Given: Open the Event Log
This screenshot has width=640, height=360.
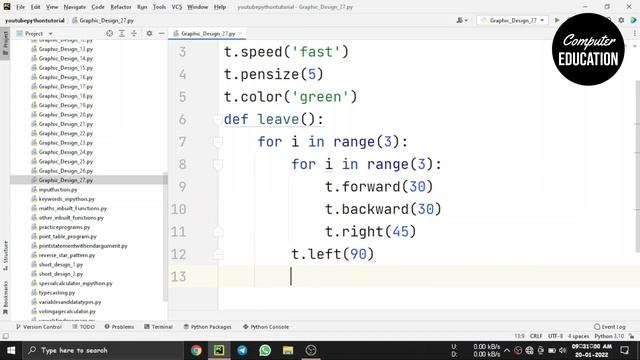Looking at the screenshot, I should coord(609,327).
